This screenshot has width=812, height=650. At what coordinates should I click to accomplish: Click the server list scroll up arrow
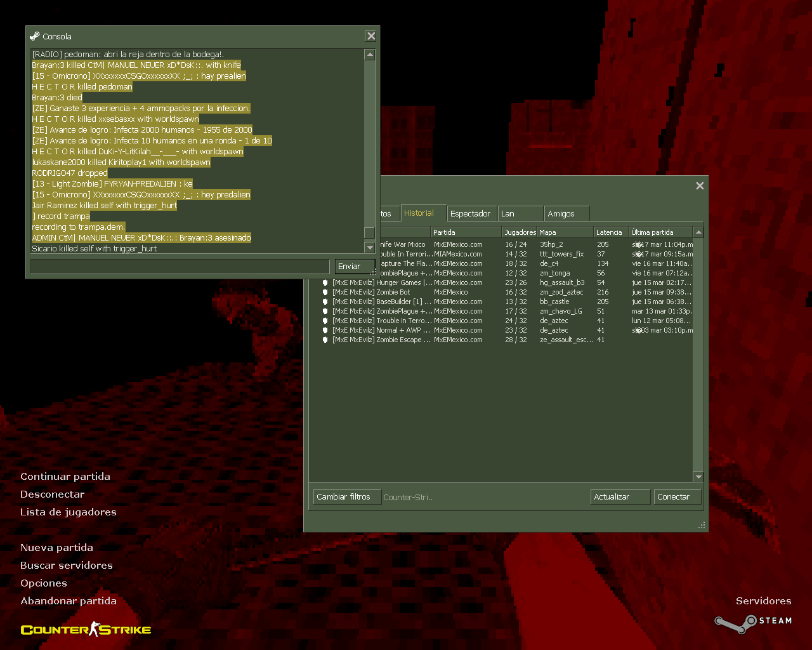point(698,232)
